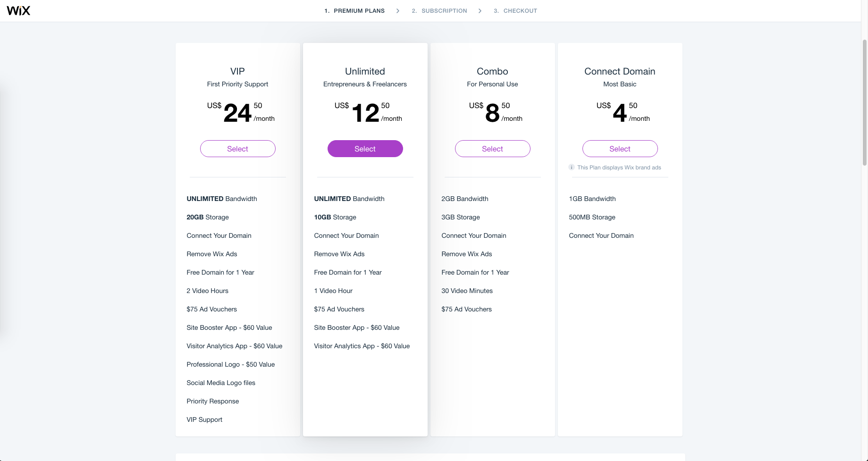Go to the Subscription step

click(439, 11)
